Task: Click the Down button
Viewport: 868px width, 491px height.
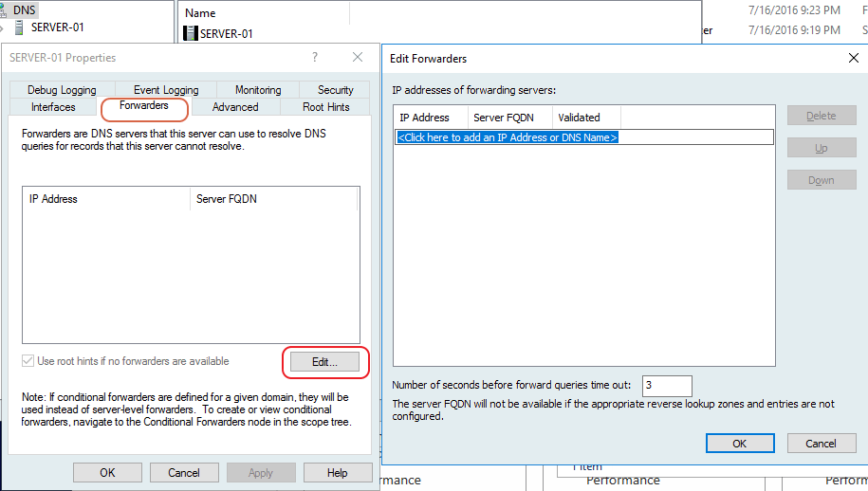Action: [x=822, y=180]
